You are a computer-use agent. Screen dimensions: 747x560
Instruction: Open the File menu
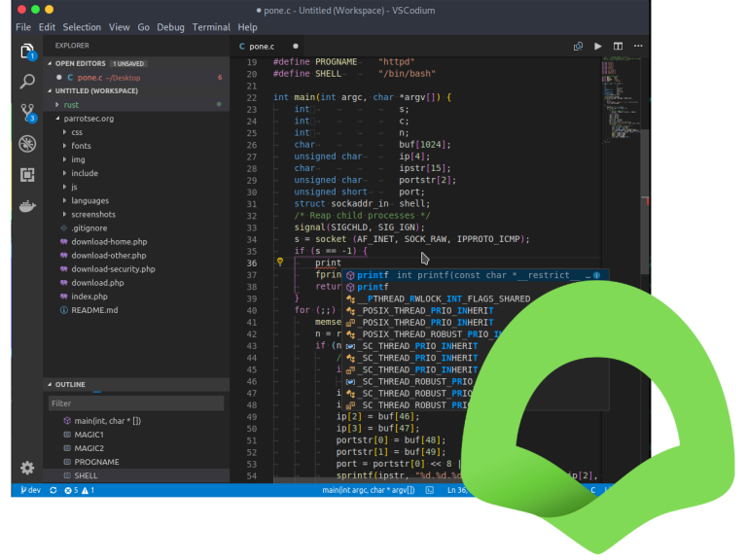tap(23, 27)
